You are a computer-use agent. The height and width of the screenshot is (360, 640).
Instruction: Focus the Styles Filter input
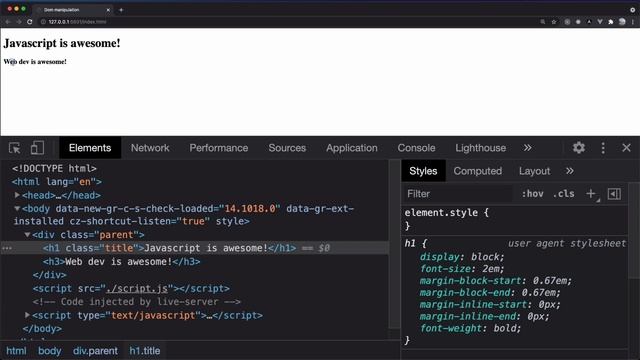pyautogui.click(x=458, y=194)
